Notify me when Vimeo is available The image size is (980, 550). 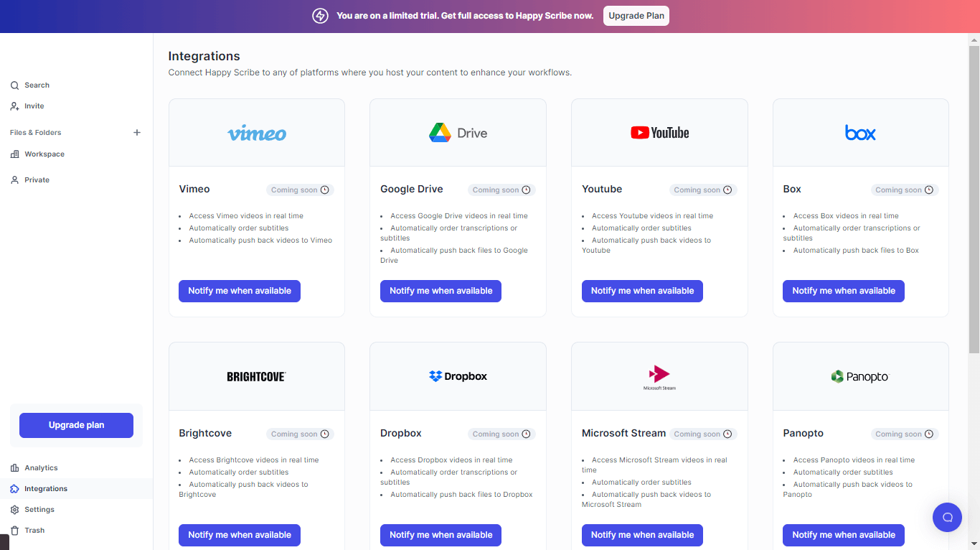[x=240, y=291]
